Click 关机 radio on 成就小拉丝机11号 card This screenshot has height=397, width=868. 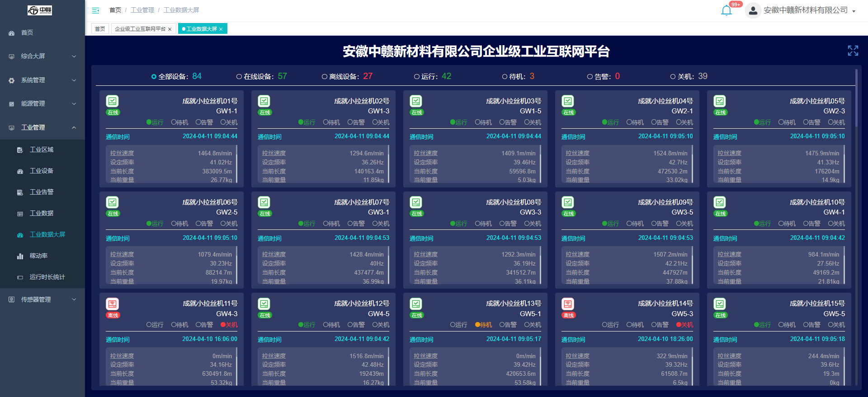click(223, 325)
